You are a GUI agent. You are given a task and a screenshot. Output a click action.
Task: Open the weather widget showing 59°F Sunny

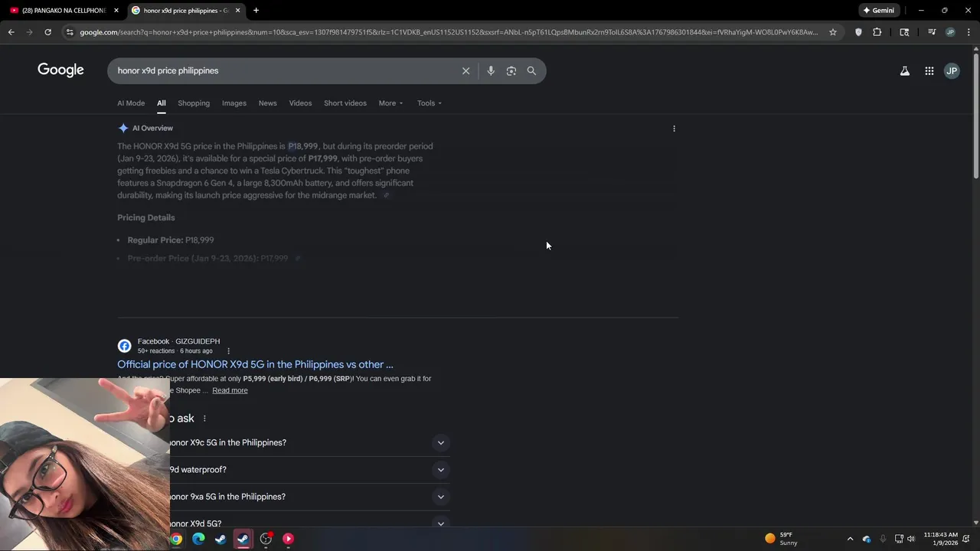(781, 539)
